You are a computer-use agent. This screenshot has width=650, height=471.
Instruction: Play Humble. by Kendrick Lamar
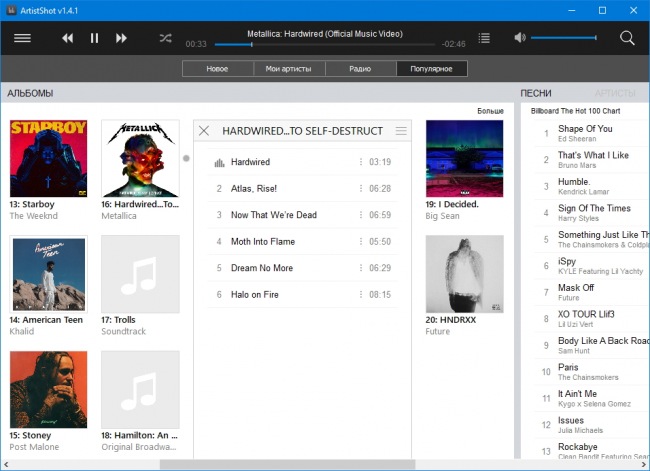pos(591,186)
